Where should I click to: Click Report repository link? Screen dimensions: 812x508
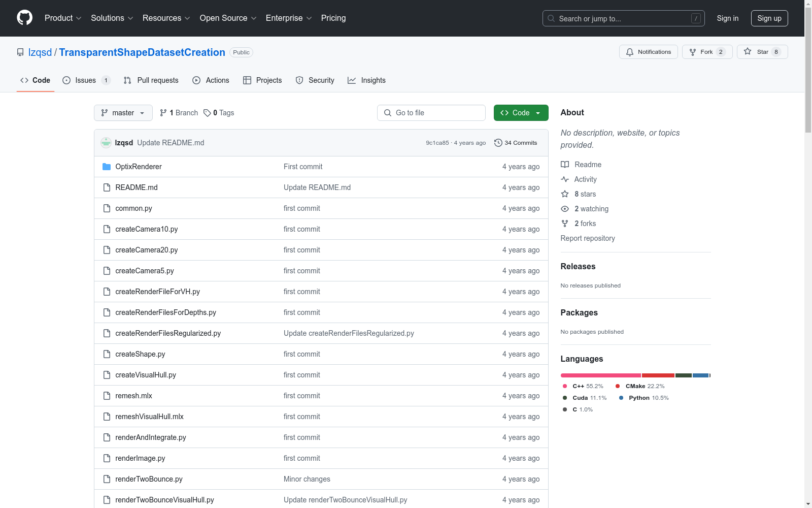click(x=588, y=238)
